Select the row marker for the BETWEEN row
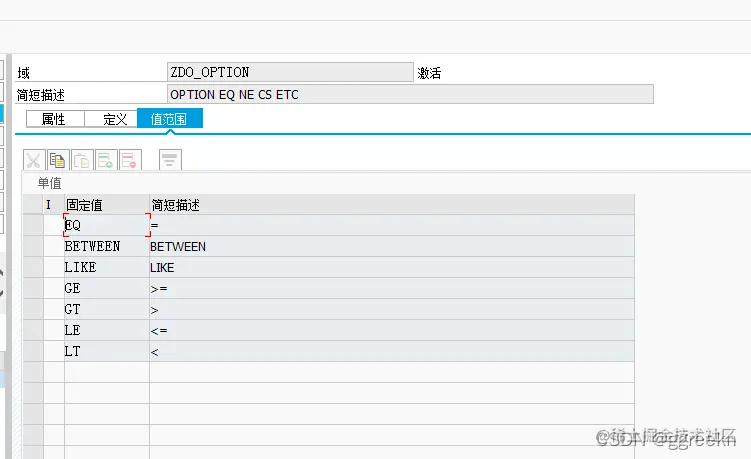 33,246
